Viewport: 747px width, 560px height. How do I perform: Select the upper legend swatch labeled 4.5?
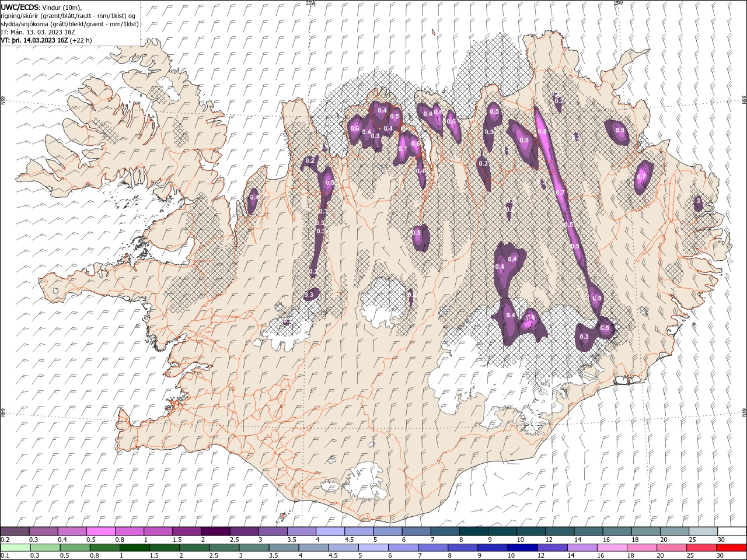pos(358,531)
